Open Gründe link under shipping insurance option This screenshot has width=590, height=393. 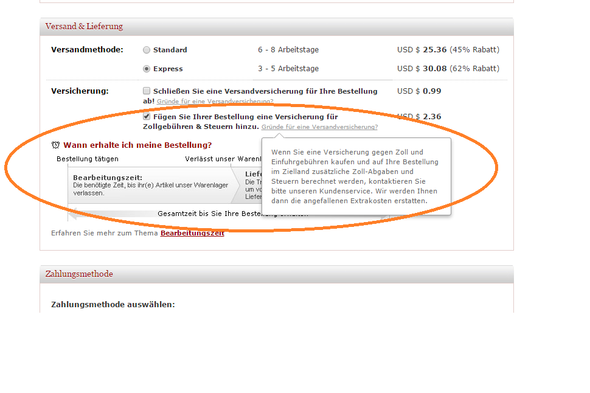[x=215, y=101]
